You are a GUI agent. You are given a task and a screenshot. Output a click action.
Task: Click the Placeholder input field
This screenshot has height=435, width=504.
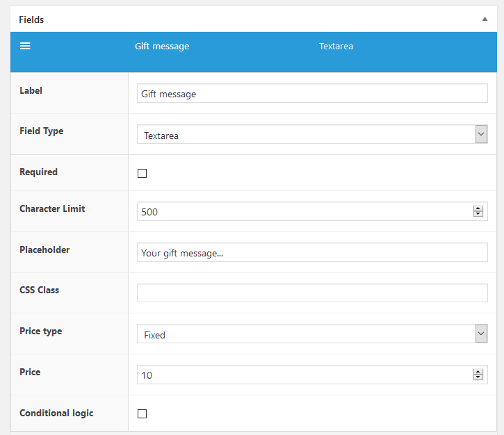(312, 252)
